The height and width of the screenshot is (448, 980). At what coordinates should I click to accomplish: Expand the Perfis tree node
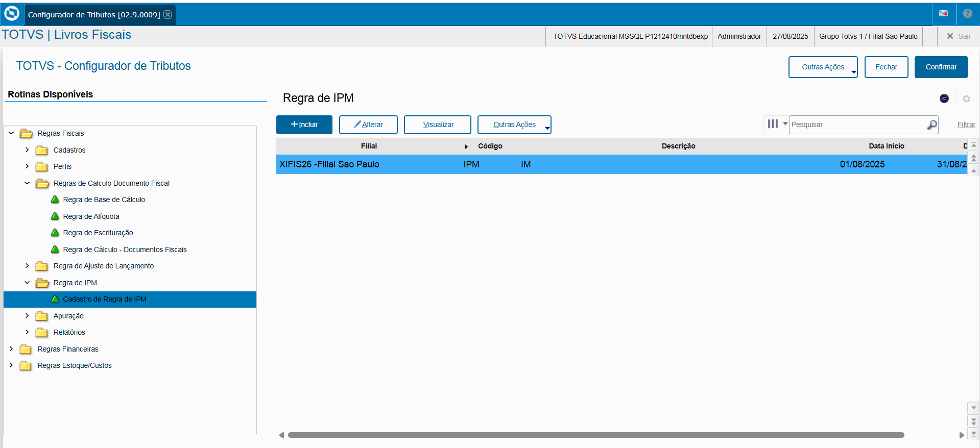pos(27,166)
